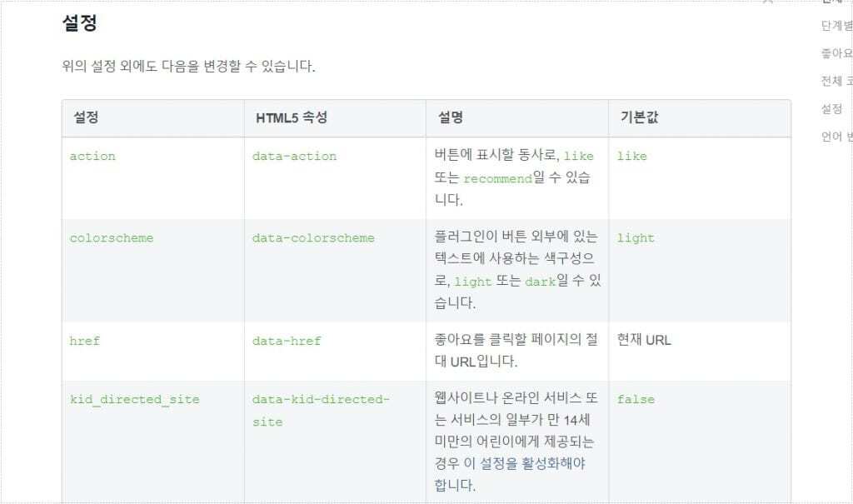Select the kid_directed_site setting name

134,400
